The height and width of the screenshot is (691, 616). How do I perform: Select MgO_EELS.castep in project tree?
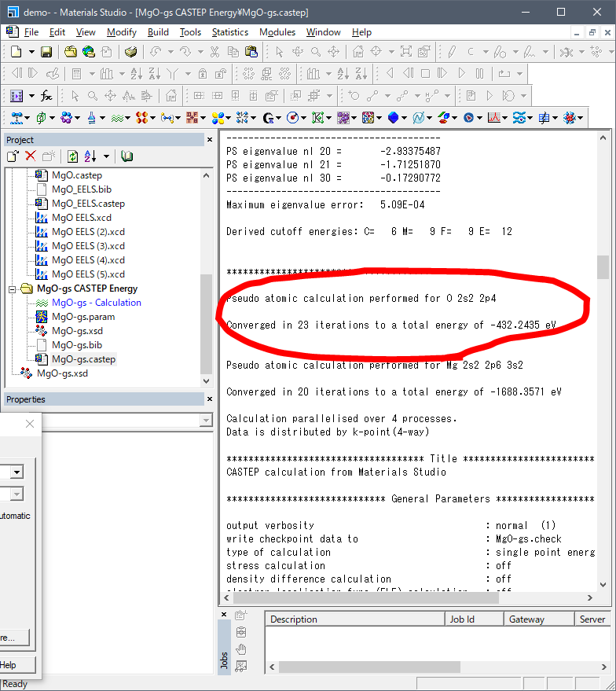(88, 204)
